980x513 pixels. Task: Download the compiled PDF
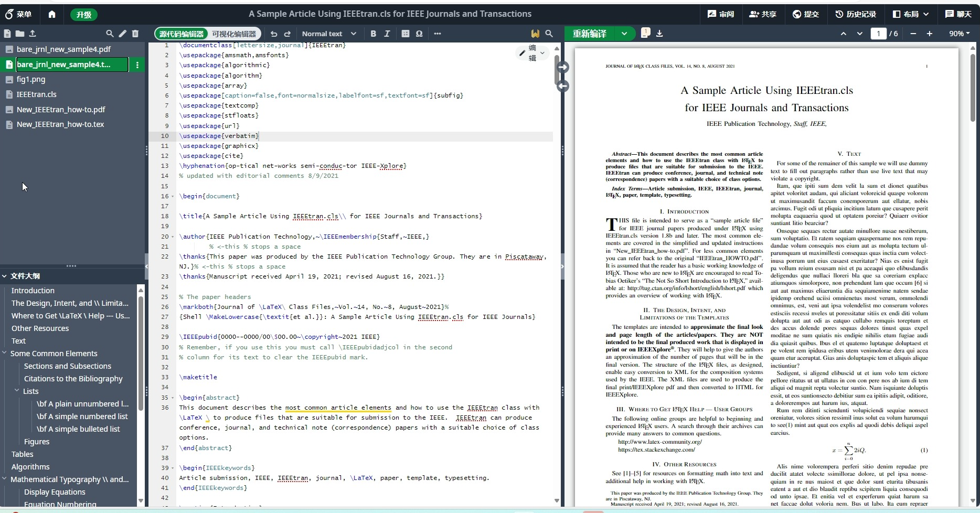pyautogui.click(x=659, y=34)
